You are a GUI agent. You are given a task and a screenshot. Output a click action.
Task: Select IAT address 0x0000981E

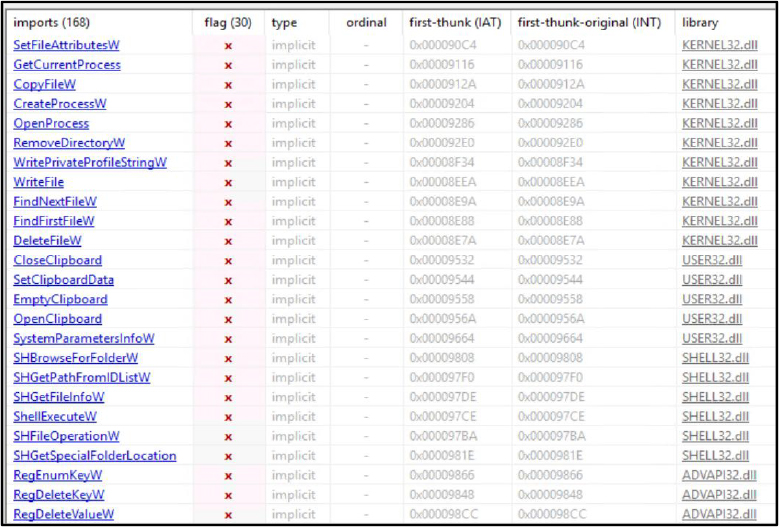click(x=442, y=455)
